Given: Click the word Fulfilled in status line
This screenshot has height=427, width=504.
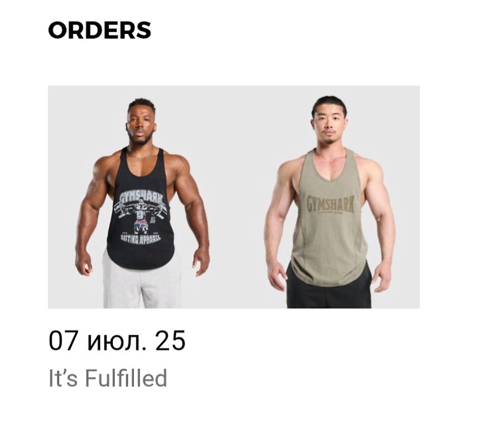Looking at the screenshot, I should tap(126, 378).
